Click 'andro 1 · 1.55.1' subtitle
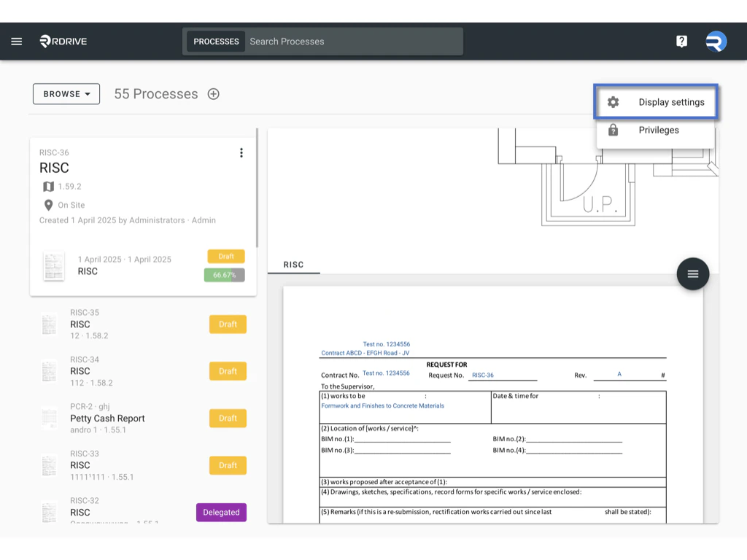747x560 pixels. (98, 430)
